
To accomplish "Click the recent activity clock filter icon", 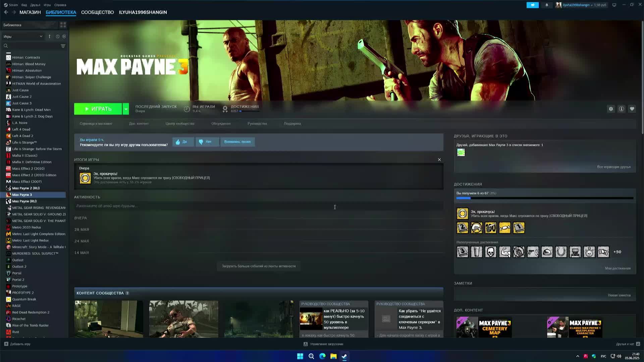I will [58, 37].
